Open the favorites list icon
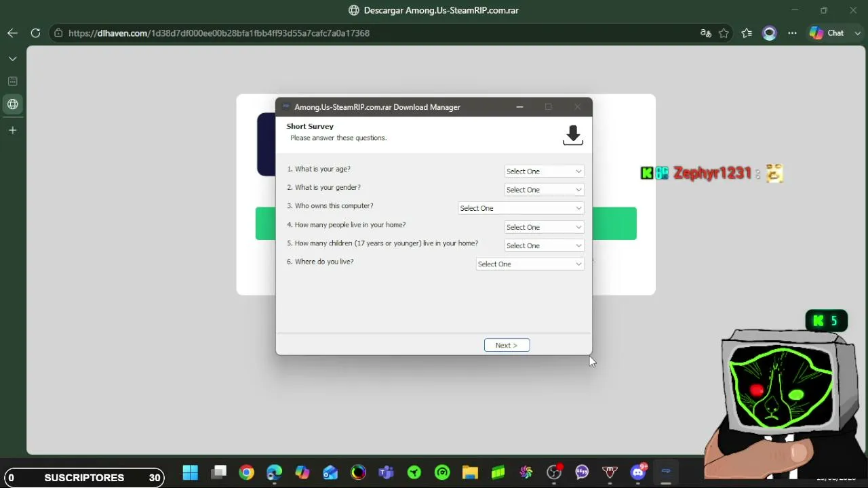Image resolution: width=868 pixels, height=488 pixels. click(x=747, y=33)
